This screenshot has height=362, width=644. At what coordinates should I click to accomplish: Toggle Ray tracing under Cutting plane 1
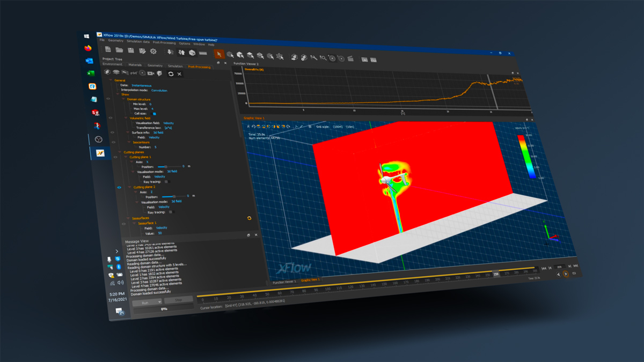coord(166,182)
